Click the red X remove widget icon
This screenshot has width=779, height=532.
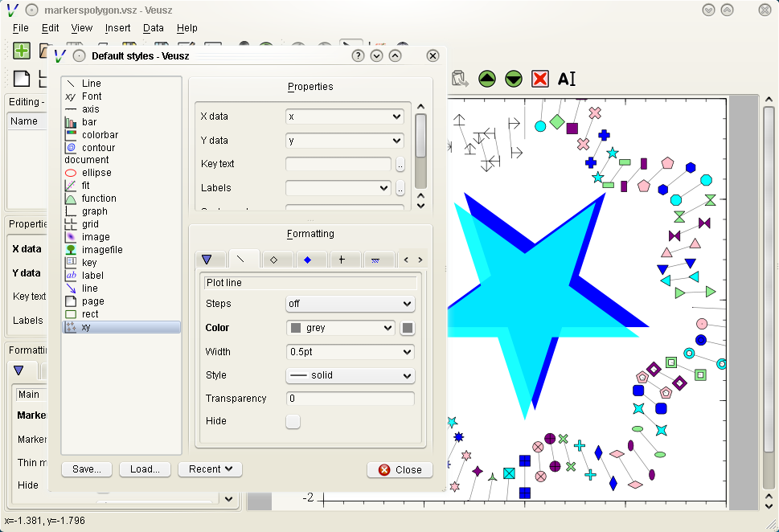point(540,79)
